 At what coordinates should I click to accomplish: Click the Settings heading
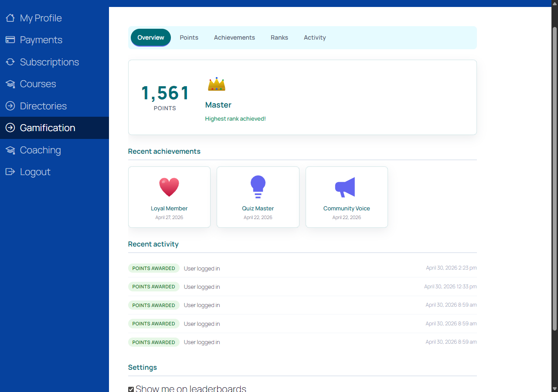pos(143,367)
